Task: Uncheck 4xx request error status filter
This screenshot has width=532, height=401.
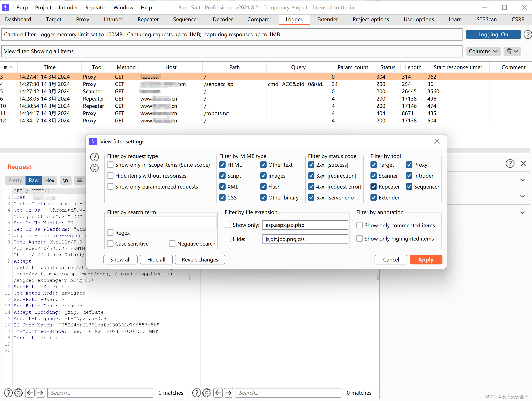Action: click(311, 186)
